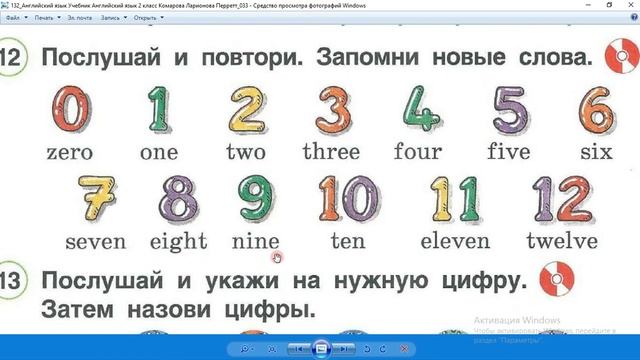The image size is (640, 360).
Task: Click the yellow digit 7 image
Action: point(96,198)
